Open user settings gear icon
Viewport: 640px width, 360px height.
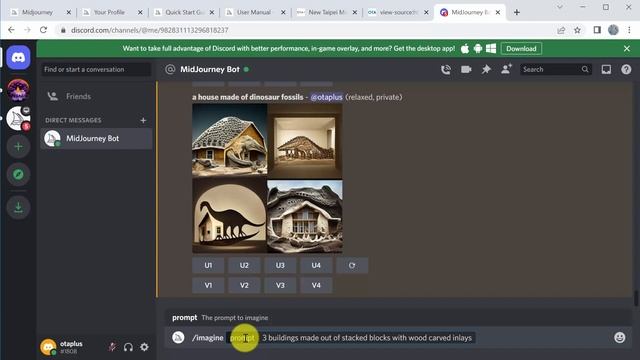tap(144, 347)
